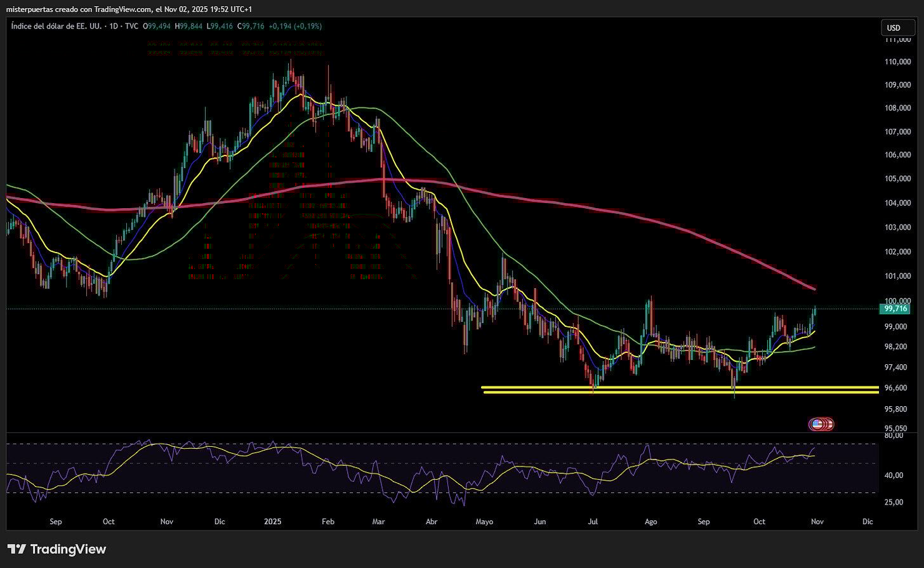Viewport: 924px width, 568px height.
Task: Click the 107,000 price axis label
Action: click(x=898, y=131)
